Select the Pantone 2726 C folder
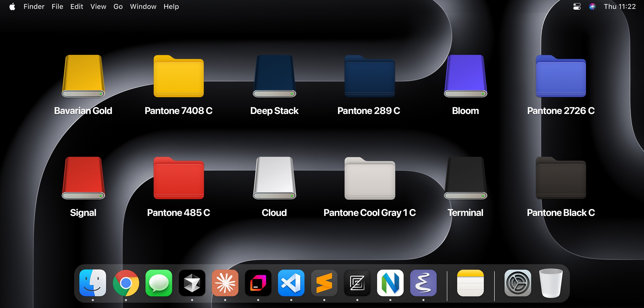644x308 pixels. tap(561, 77)
